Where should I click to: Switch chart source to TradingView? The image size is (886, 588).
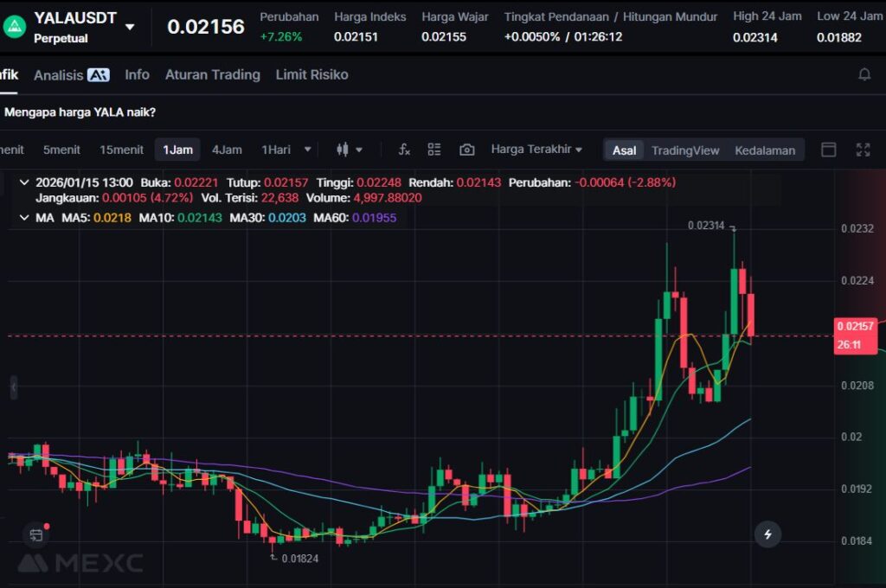[684, 150]
